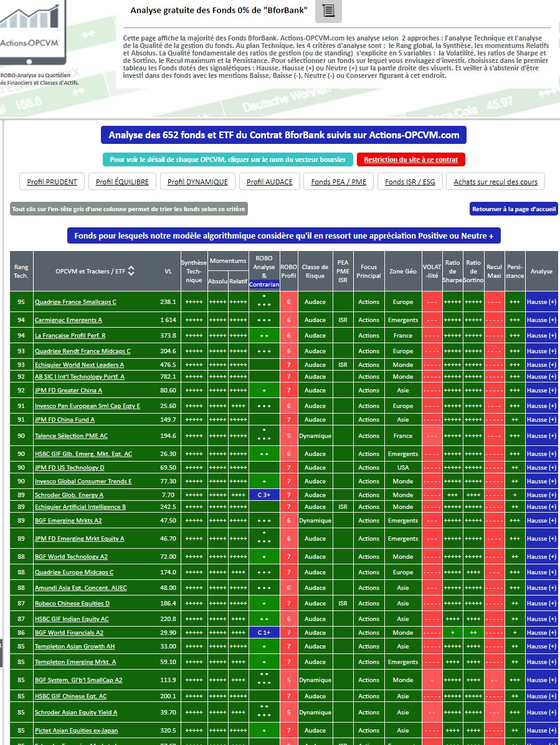This screenshot has width=560, height=745.
Task: Open HSBC GIF Chinese Eqt. AC
Action: [x=71, y=696]
